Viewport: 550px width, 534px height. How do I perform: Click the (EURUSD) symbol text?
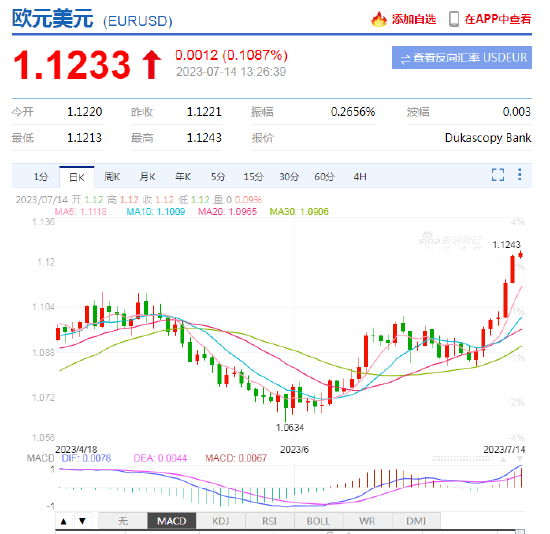coord(138,21)
